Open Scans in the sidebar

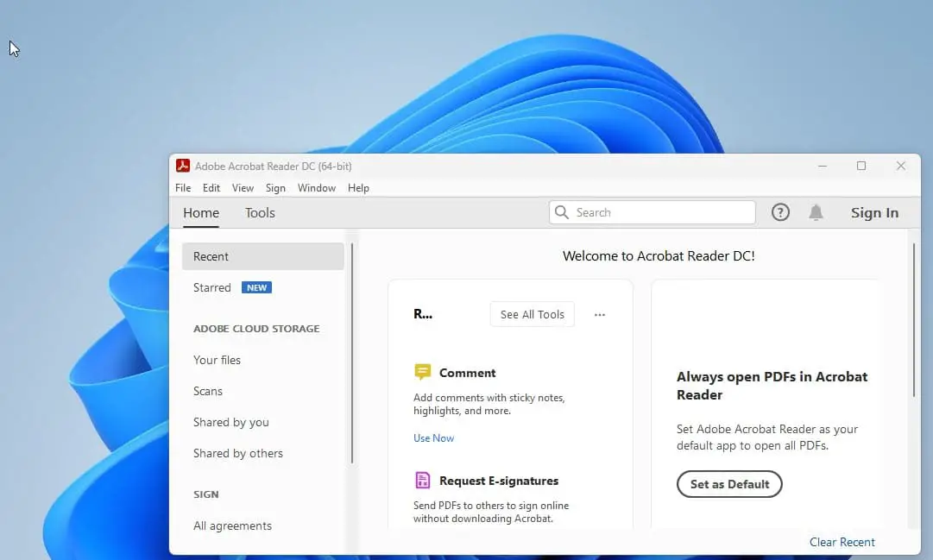point(208,391)
